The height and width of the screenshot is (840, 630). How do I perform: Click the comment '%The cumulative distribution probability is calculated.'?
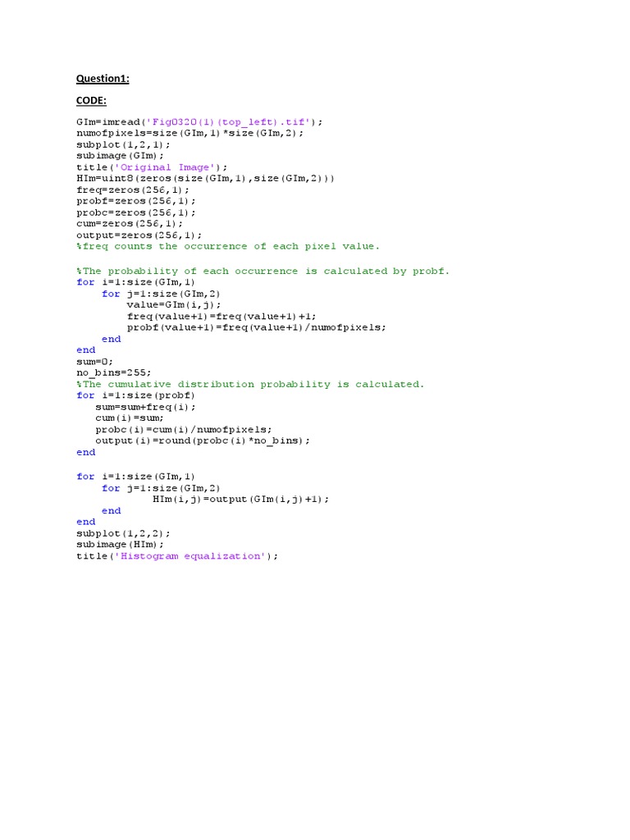point(250,384)
